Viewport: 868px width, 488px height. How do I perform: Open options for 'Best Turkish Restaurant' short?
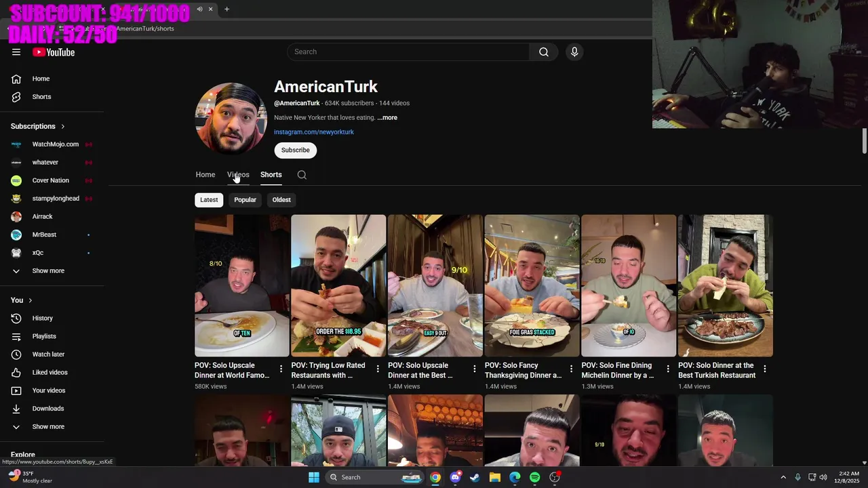point(765,369)
